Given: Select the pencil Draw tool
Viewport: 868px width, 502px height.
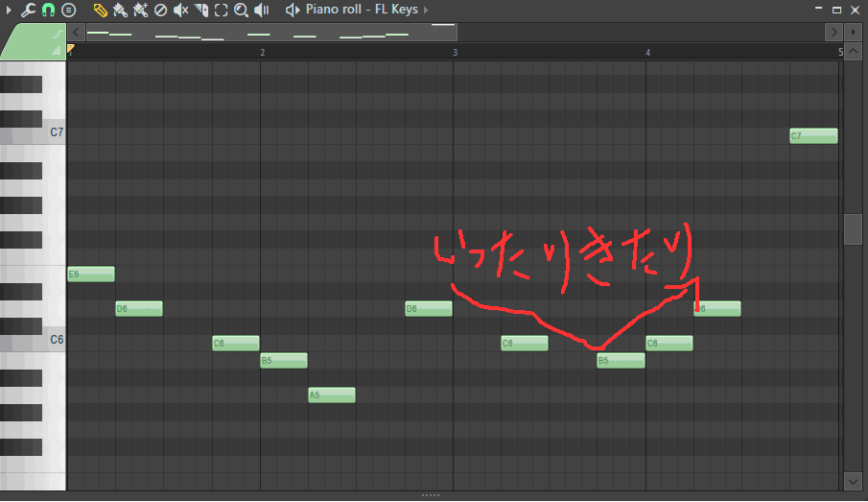Looking at the screenshot, I should [100, 10].
